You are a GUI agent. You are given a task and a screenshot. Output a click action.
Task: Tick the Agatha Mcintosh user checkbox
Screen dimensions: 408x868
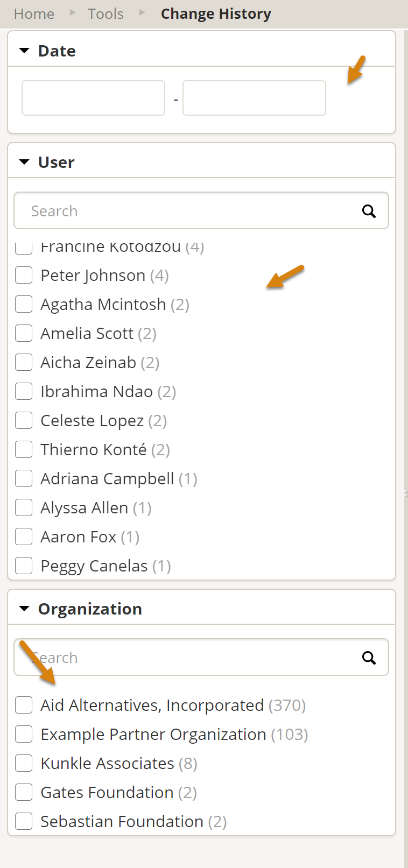pyautogui.click(x=24, y=304)
